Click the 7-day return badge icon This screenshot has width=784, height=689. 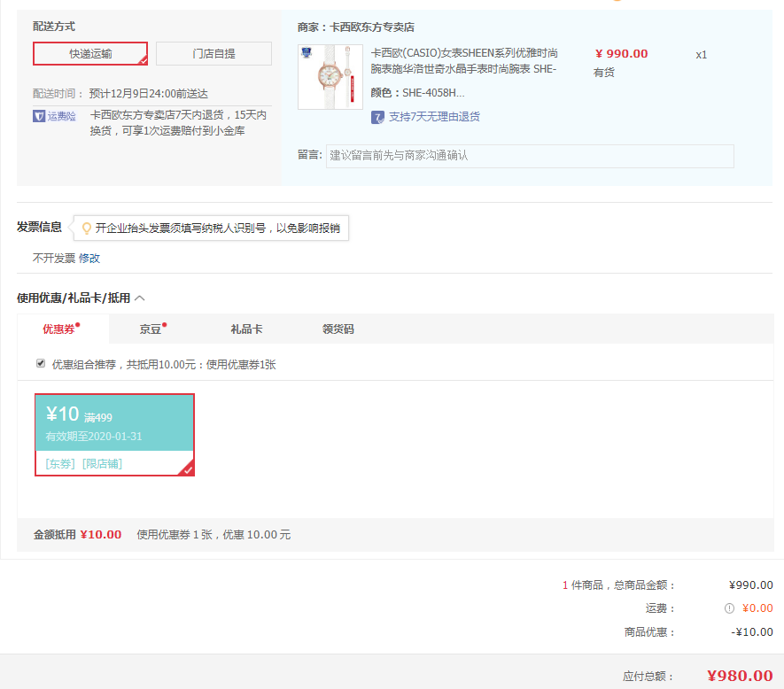point(377,118)
